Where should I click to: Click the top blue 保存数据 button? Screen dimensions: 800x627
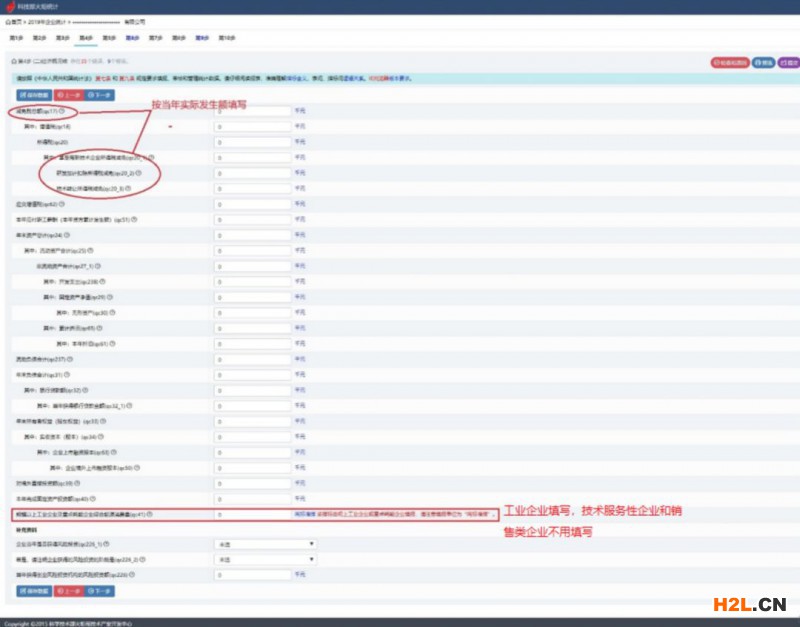pos(31,95)
